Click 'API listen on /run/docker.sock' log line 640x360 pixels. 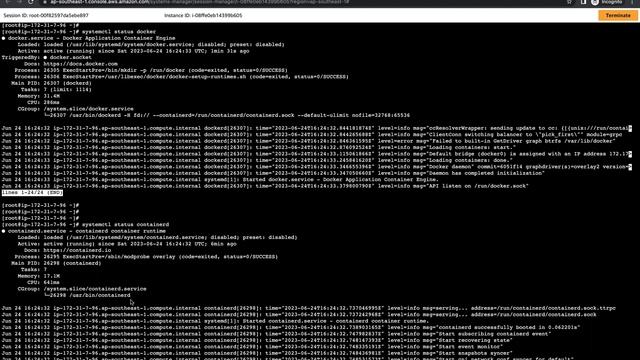(265, 186)
